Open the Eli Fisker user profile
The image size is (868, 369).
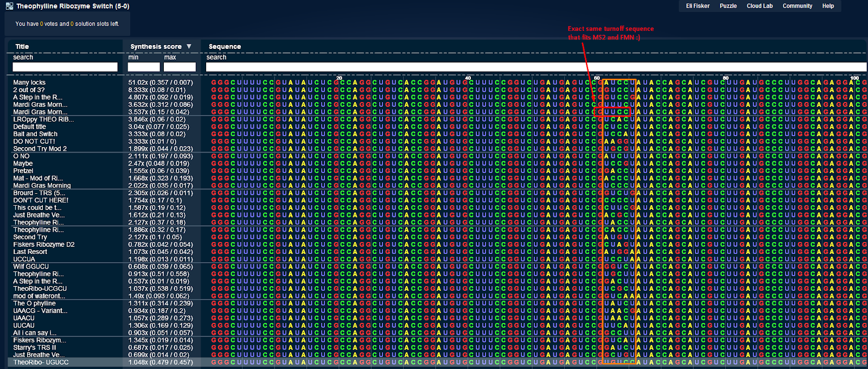(698, 6)
